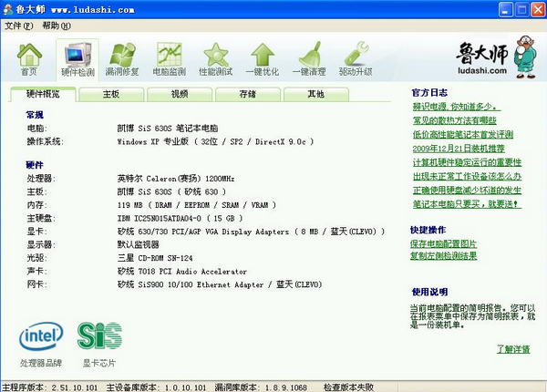
Task: Click the 处理器品牌 caption under Intel
Action: click(41, 363)
